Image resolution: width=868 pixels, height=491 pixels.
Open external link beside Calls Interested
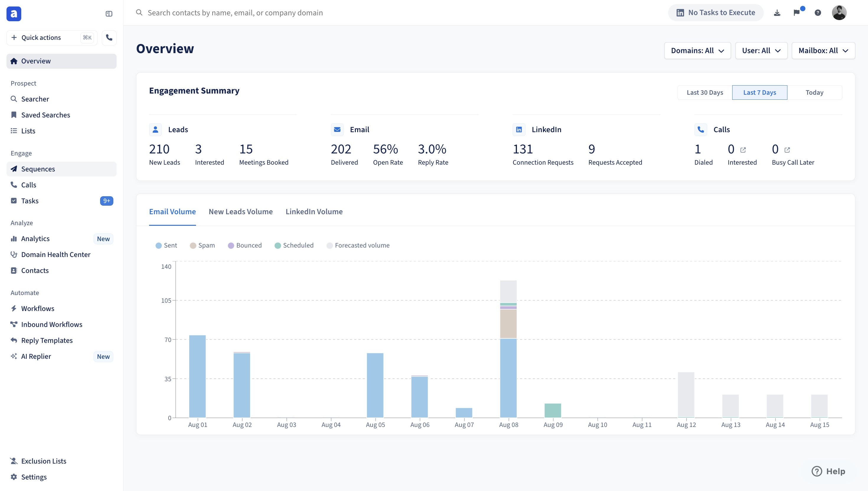[743, 150]
